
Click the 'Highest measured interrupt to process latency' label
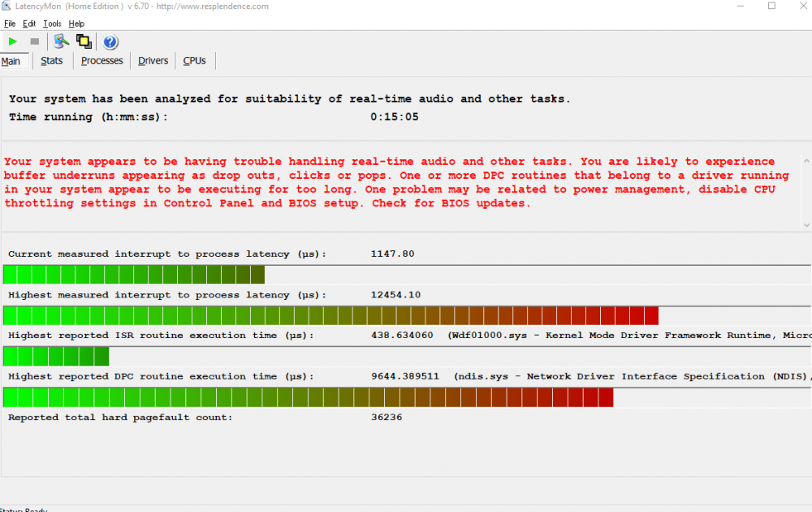pyautogui.click(x=167, y=294)
